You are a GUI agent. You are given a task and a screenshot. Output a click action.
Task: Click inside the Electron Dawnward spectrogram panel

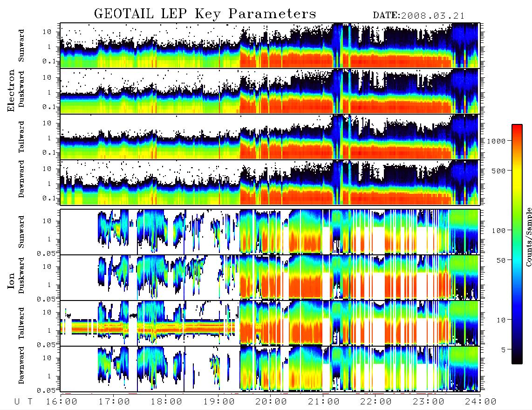tap(270, 182)
